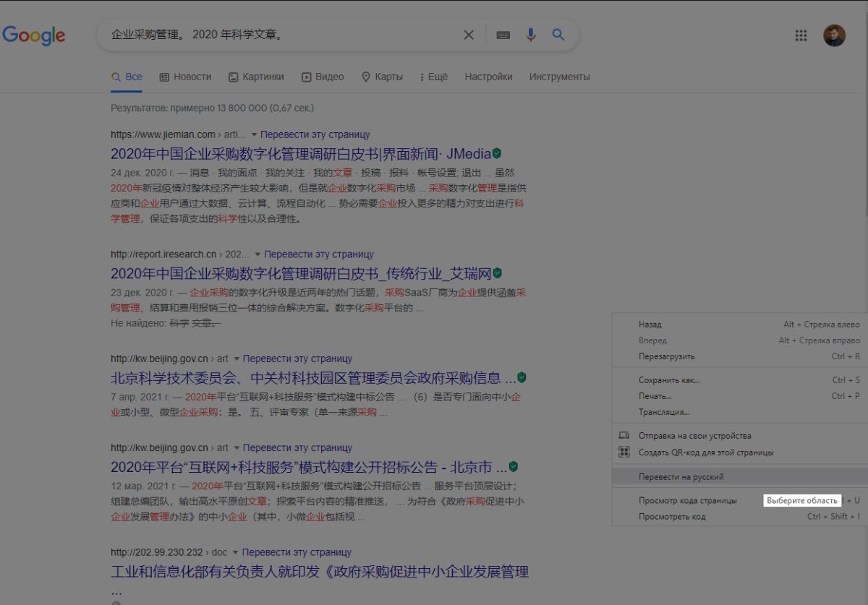Screen dimensions: 868x605
Task: Click the shield beside the 公开招标公告 - 北京市 title
Action: pos(513,466)
